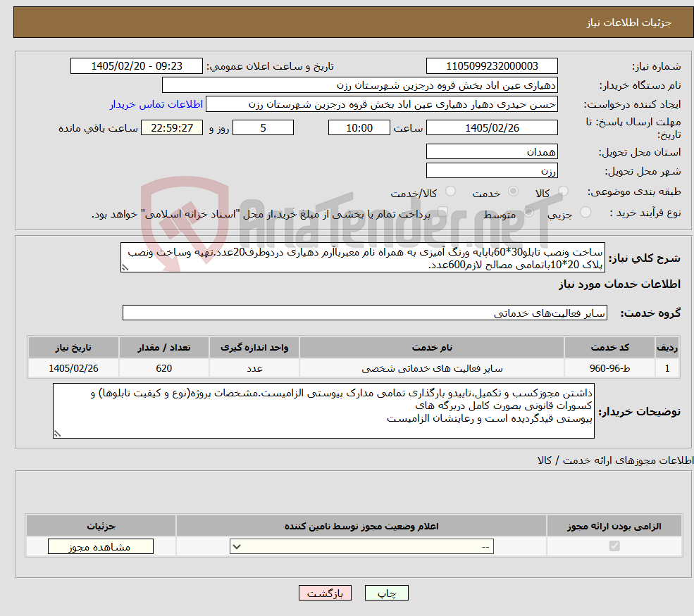Viewport: 694px width, 616px height.
Task: Click the مشاهده مجوز button
Action: (101, 546)
